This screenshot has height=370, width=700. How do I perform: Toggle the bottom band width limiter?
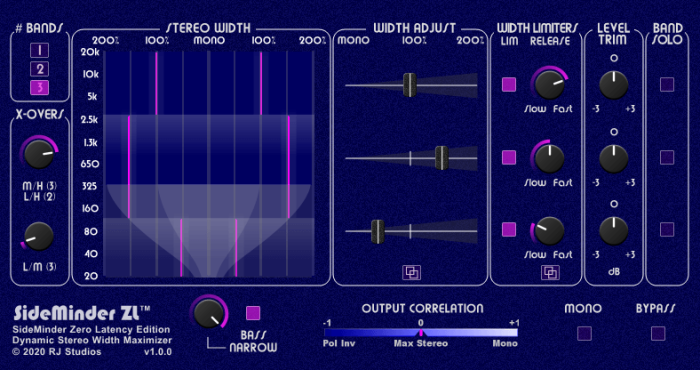[x=509, y=229]
